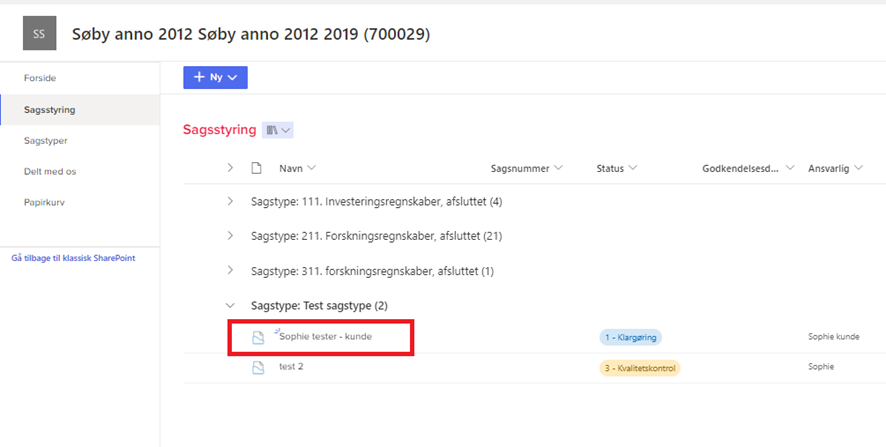Image resolution: width=886 pixels, height=447 pixels.
Task: Open Status column filter dropdown
Action: [617, 168]
